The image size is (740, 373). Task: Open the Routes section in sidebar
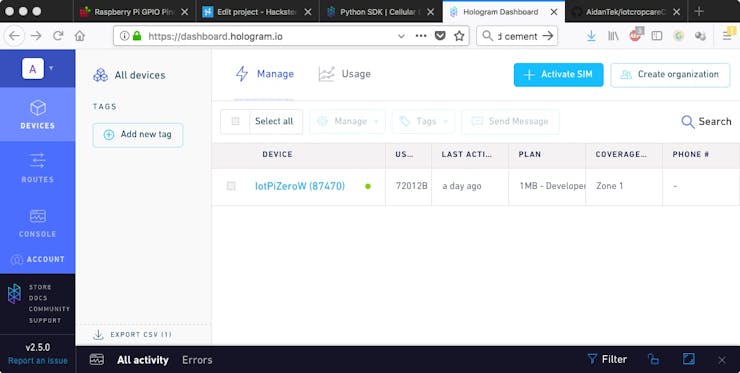pos(37,168)
